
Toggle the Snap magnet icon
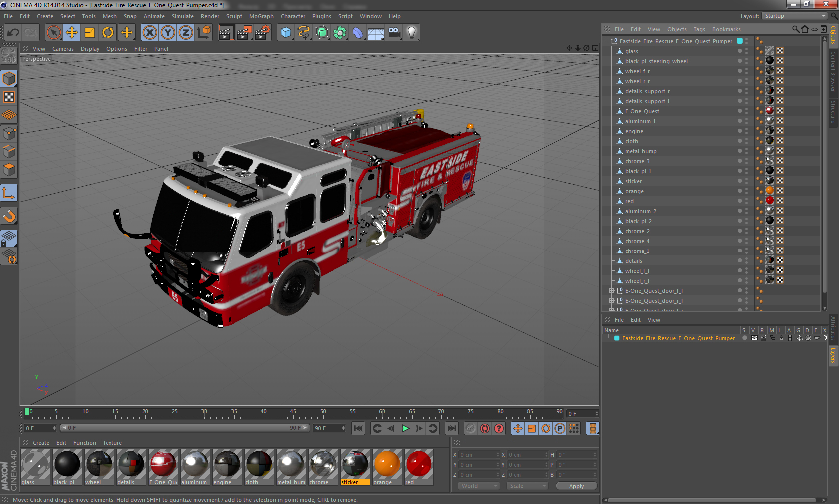point(9,216)
